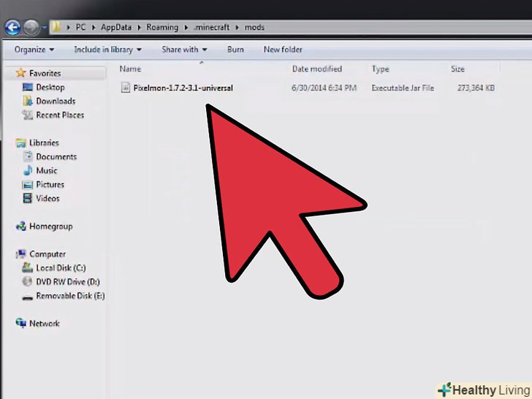Expand the arrow after PC breadcrumb
The height and width of the screenshot is (399, 532).
pos(94,28)
